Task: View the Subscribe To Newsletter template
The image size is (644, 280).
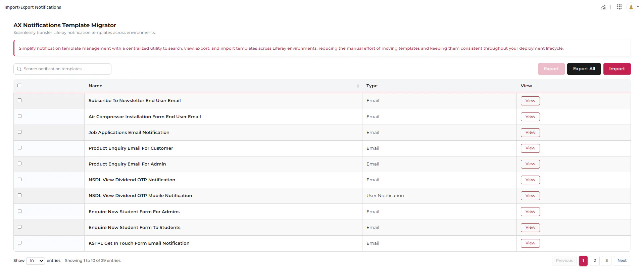Action: coord(530,101)
